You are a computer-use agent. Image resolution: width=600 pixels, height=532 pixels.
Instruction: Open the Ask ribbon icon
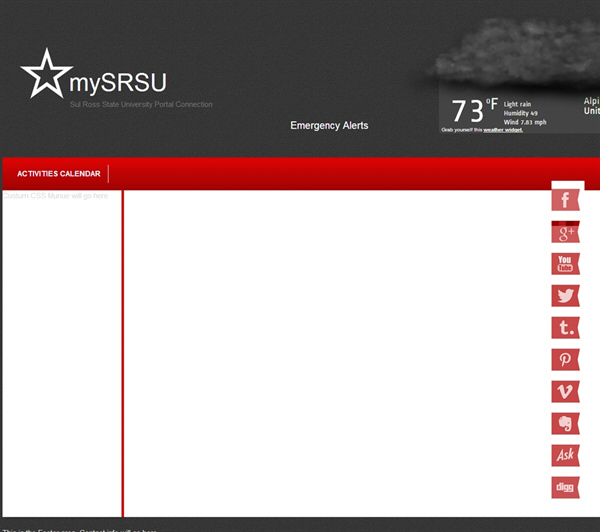pos(565,456)
